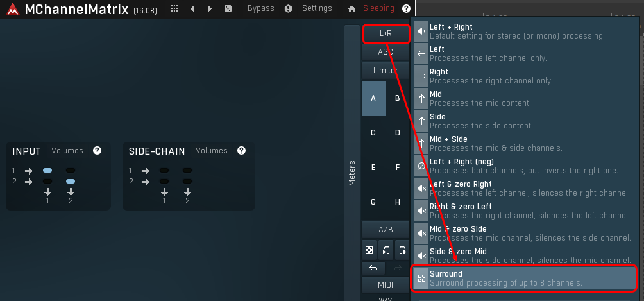The width and height of the screenshot is (644, 301).
Task: Click the A/B comparison button
Action: click(x=386, y=230)
